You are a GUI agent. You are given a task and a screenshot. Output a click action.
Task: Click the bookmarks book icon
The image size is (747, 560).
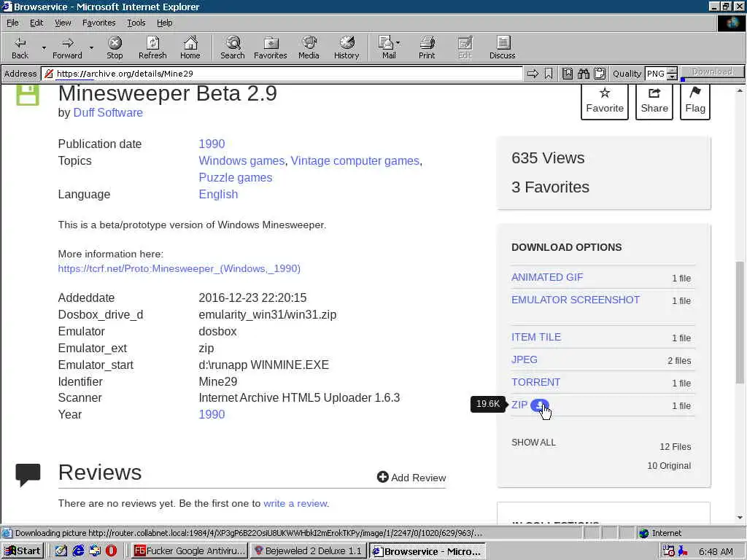pyautogui.click(x=568, y=74)
